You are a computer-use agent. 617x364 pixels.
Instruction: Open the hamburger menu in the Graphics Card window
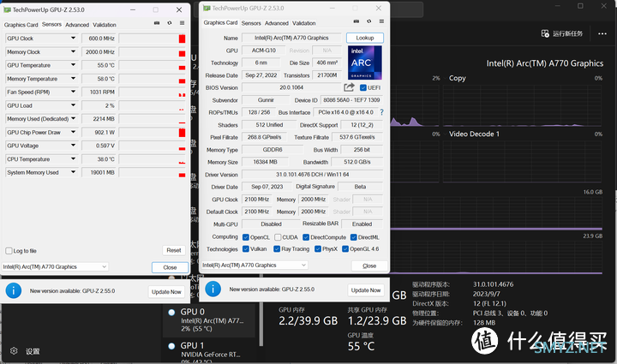[x=381, y=21]
